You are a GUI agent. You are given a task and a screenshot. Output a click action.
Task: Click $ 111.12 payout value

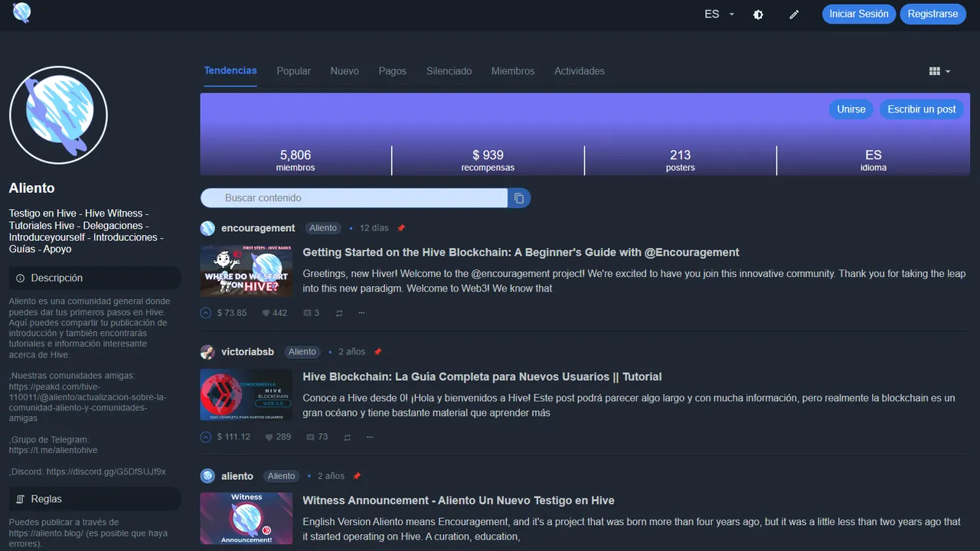click(x=234, y=437)
